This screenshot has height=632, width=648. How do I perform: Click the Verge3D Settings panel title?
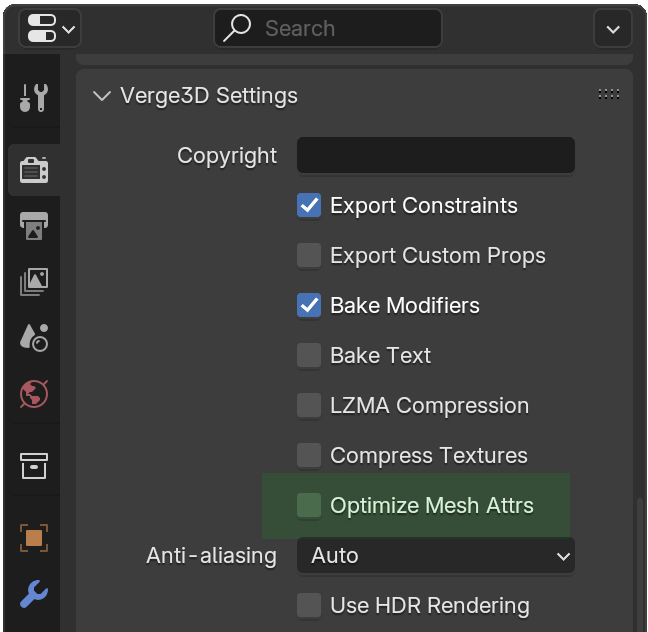pyautogui.click(x=209, y=96)
